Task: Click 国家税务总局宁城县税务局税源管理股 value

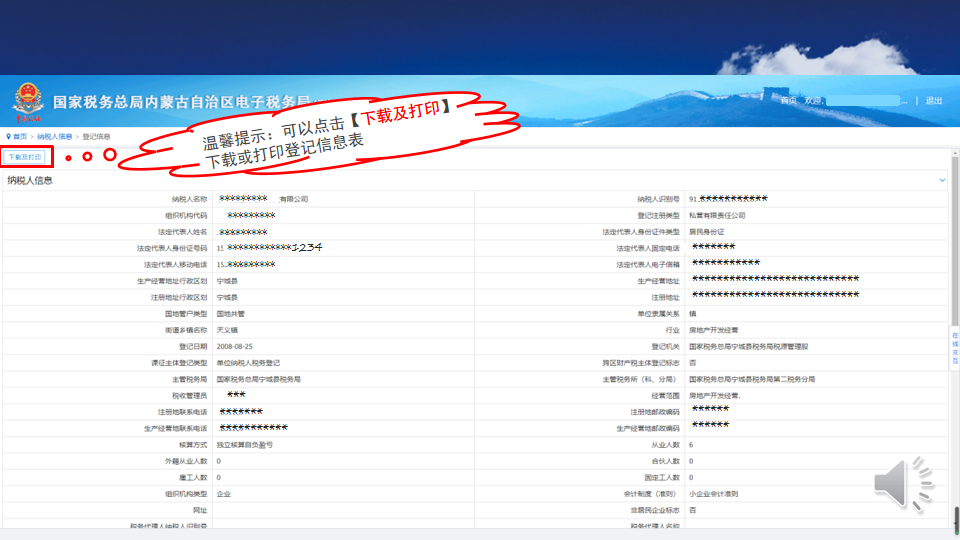Action: pyautogui.click(x=749, y=347)
